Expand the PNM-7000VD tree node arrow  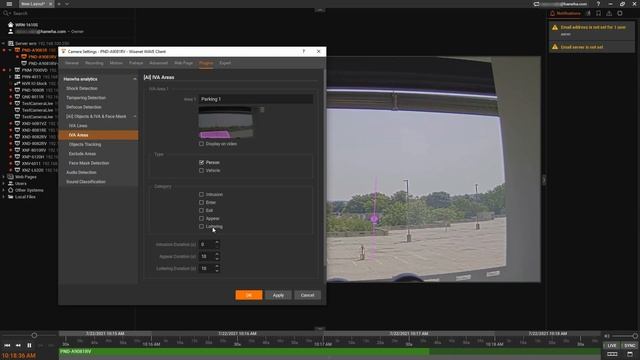(x=10, y=70)
